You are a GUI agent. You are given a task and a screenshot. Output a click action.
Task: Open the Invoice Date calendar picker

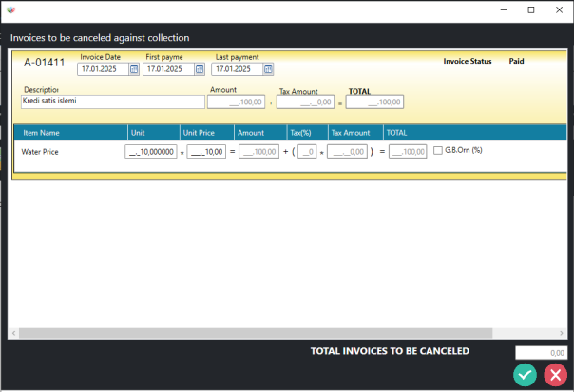(134, 69)
